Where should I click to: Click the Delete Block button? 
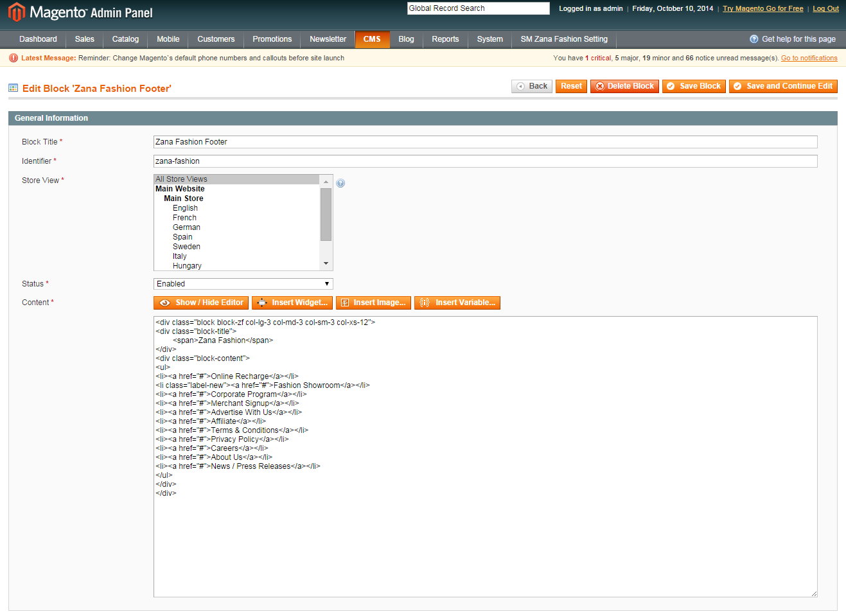coord(624,86)
